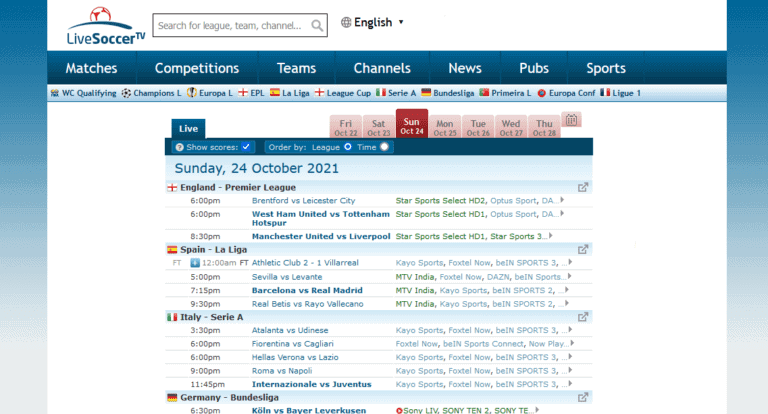The image size is (768, 414).
Task: Click the Athletic Club match timezone arrow icon
Action: click(194, 263)
